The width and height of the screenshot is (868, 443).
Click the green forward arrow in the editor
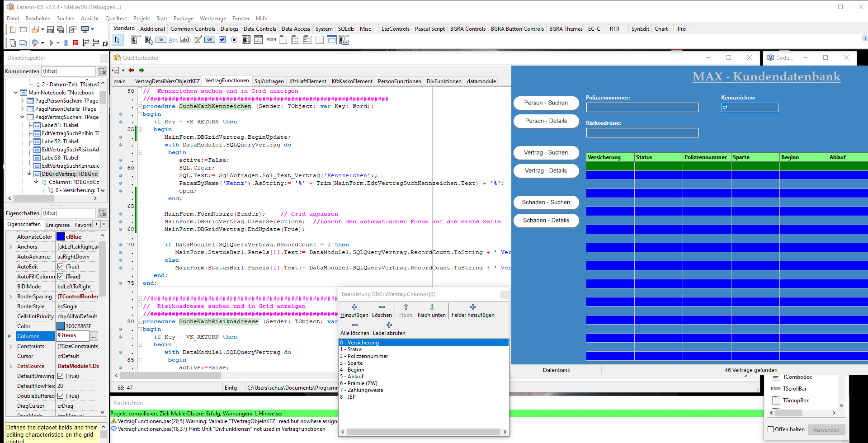pyautogui.click(x=142, y=71)
